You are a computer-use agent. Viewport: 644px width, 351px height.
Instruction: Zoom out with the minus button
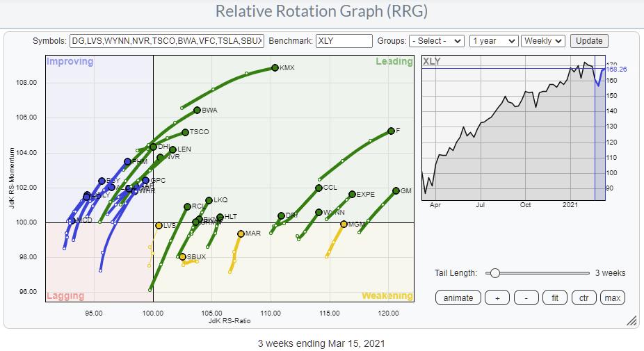(x=526, y=297)
